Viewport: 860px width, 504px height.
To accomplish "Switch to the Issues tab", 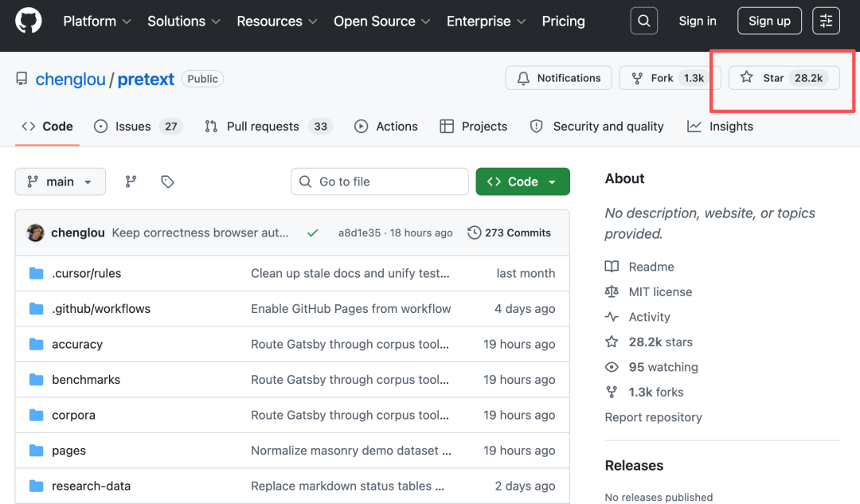I will point(138,127).
